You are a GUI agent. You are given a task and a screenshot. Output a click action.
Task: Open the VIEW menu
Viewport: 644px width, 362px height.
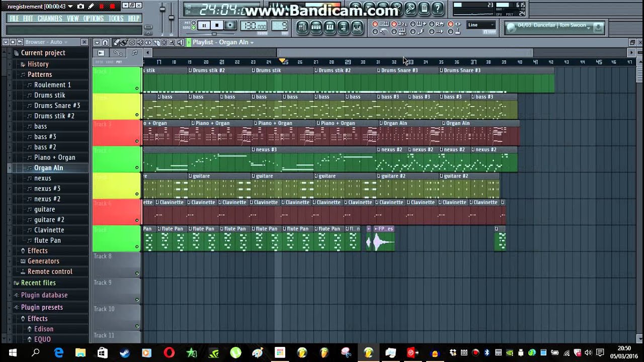coord(73,19)
